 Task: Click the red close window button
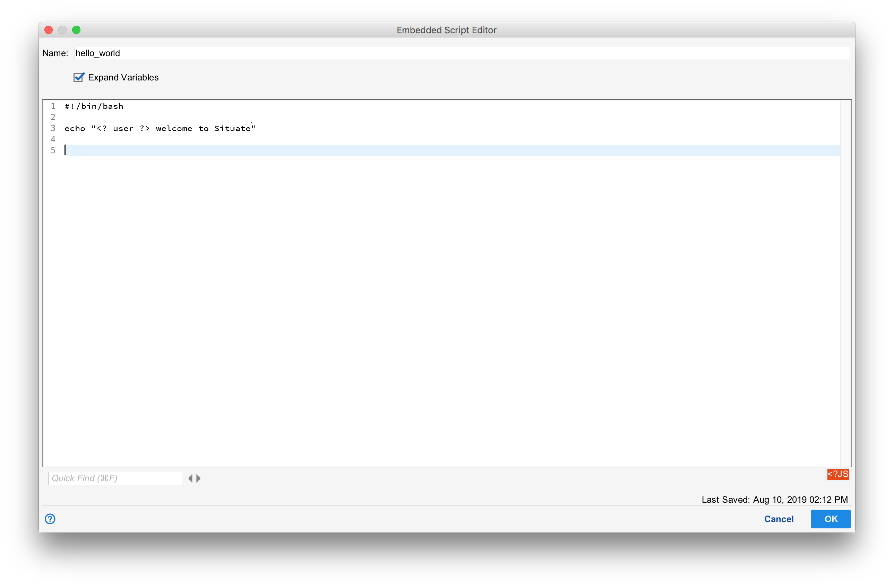pos(48,30)
